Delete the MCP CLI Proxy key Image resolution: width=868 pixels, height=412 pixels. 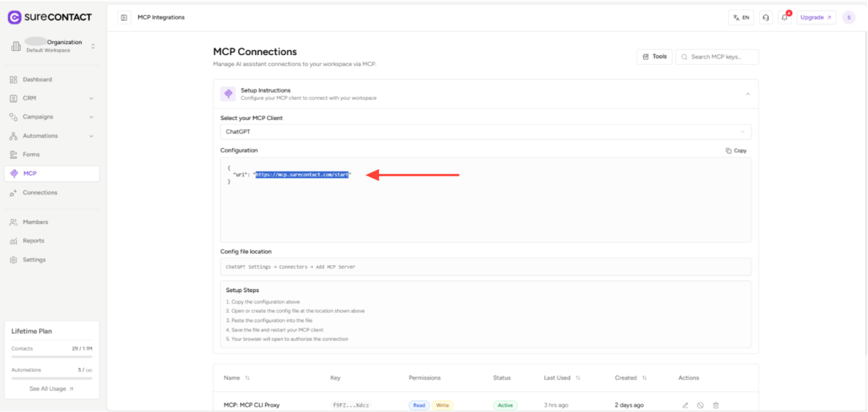point(716,405)
